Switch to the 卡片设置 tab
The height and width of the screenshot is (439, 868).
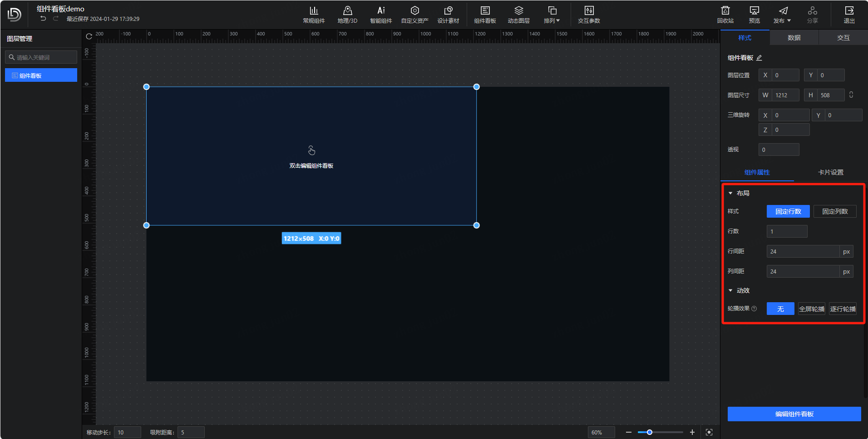pyautogui.click(x=830, y=172)
